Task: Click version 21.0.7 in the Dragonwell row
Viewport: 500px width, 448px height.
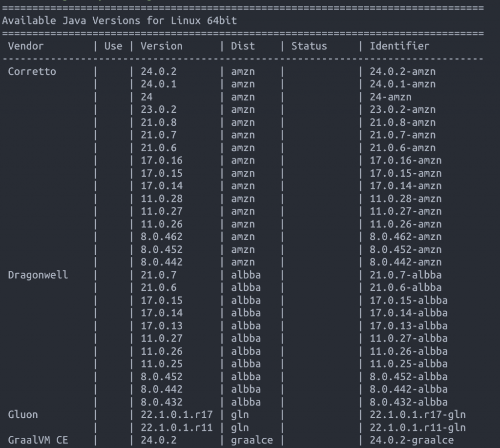Action: tap(159, 275)
